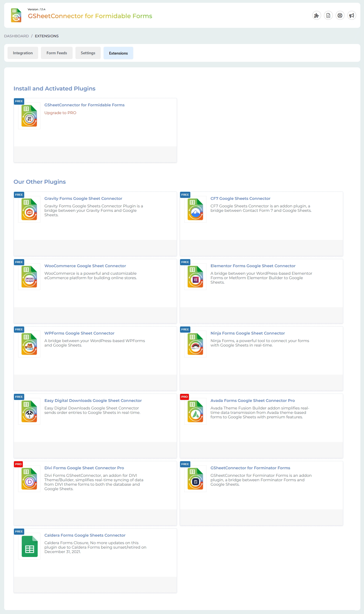Click the Ninja Forms real-time description text
The width and height of the screenshot is (364, 614).
[x=260, y=343]
